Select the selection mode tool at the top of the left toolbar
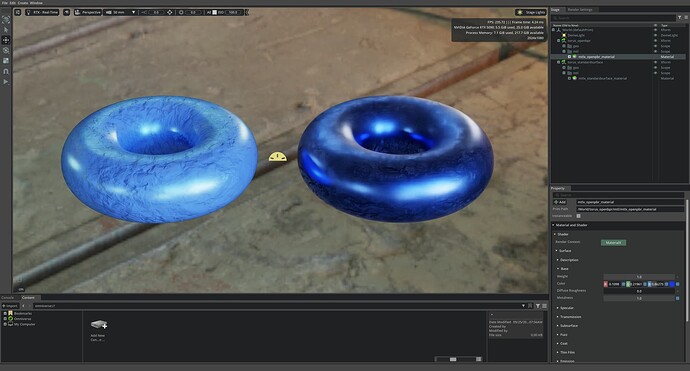690x371 pixels. click(x=6, y=19)
